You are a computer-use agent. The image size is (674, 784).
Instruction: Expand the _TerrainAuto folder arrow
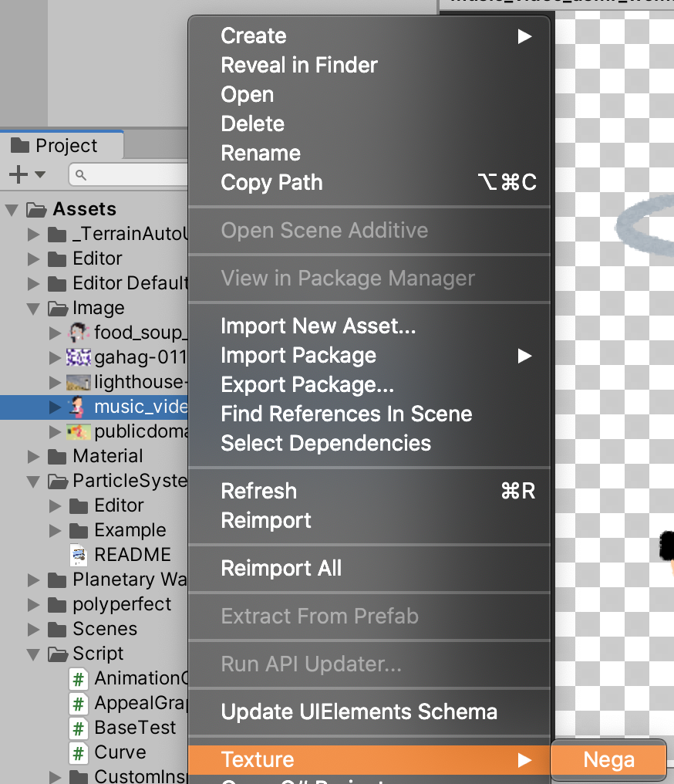(x=33, y=234)
